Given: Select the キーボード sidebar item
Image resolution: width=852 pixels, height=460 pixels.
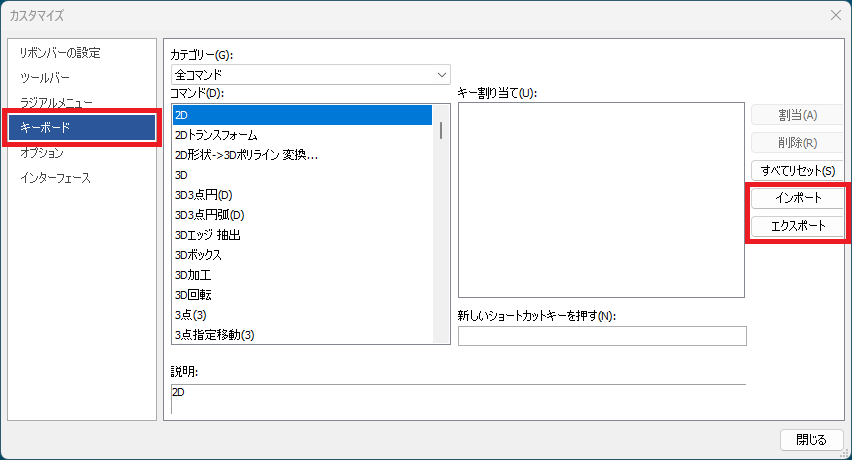Looking at the screenshot, I should point(82,128).
